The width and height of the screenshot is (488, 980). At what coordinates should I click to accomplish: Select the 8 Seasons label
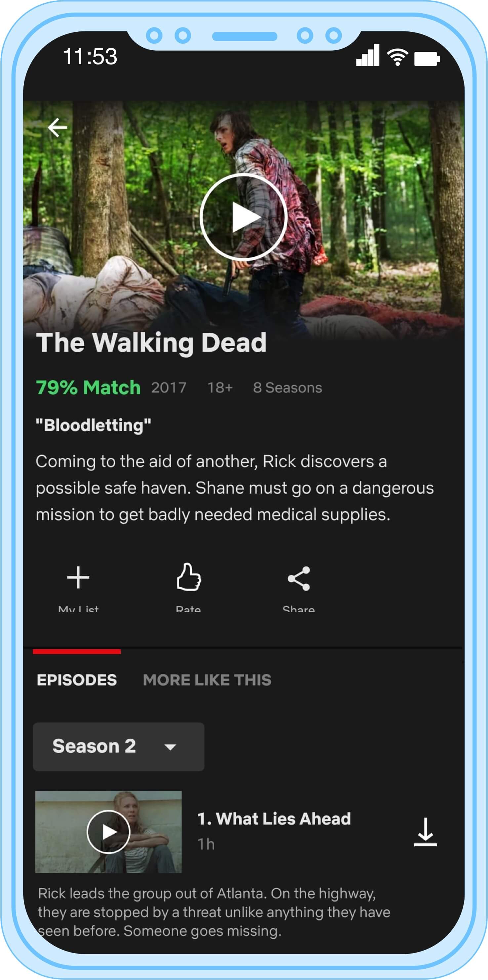click(288, 388)
